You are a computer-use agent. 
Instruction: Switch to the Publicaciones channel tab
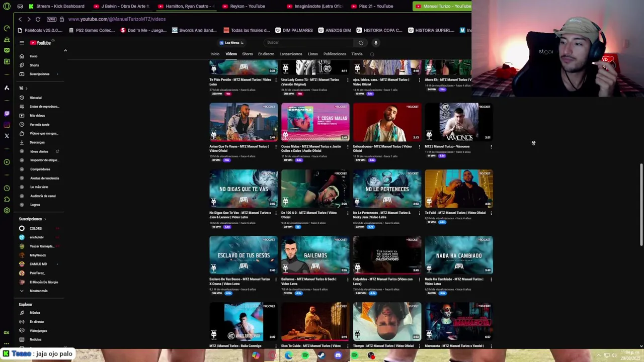335,54
